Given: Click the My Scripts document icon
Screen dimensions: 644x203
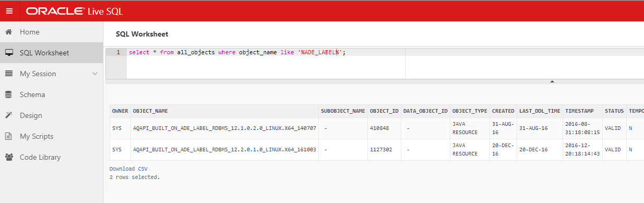Looking at the screenshot, I should [8, 136].
